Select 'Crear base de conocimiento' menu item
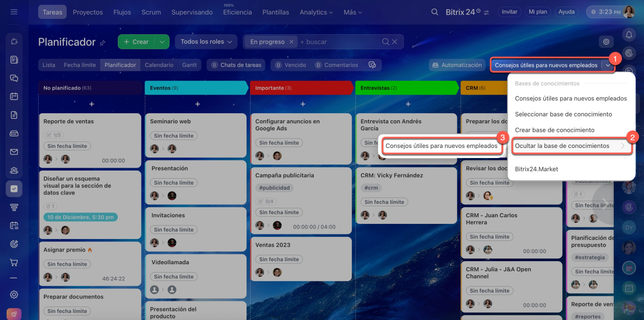The width and height of the screenshot is (644, 320). click(x=554, y=130)
